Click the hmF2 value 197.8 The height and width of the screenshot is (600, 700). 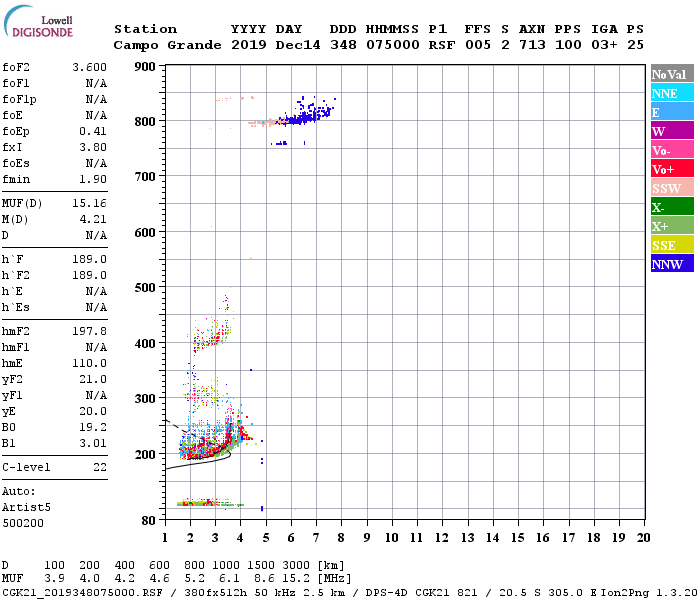[90, 331]
